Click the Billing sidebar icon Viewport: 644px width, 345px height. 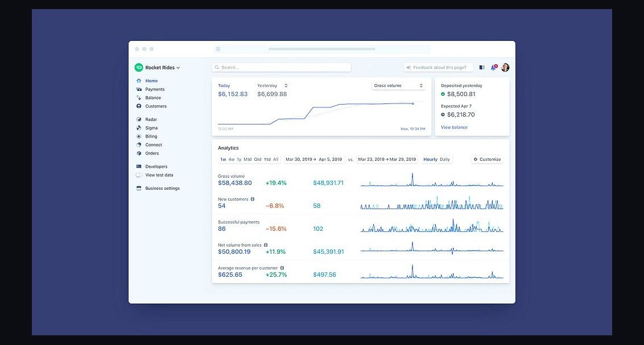[139, 136]
